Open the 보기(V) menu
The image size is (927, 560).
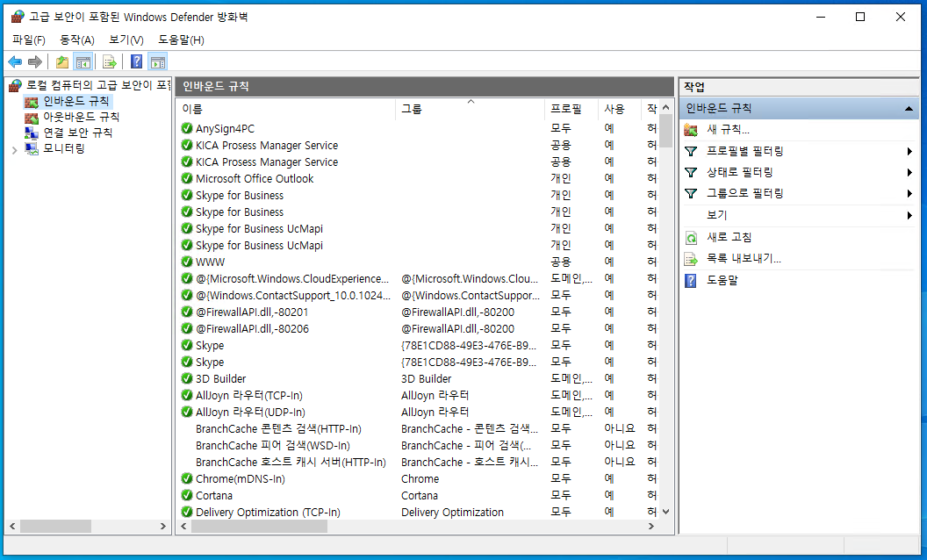(x=126, y=39)
